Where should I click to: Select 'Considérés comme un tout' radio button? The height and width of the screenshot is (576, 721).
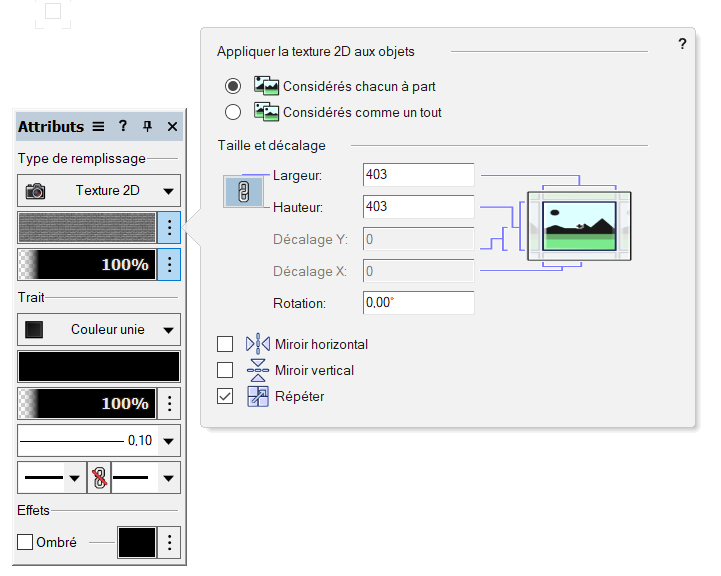tap(233, 112)
